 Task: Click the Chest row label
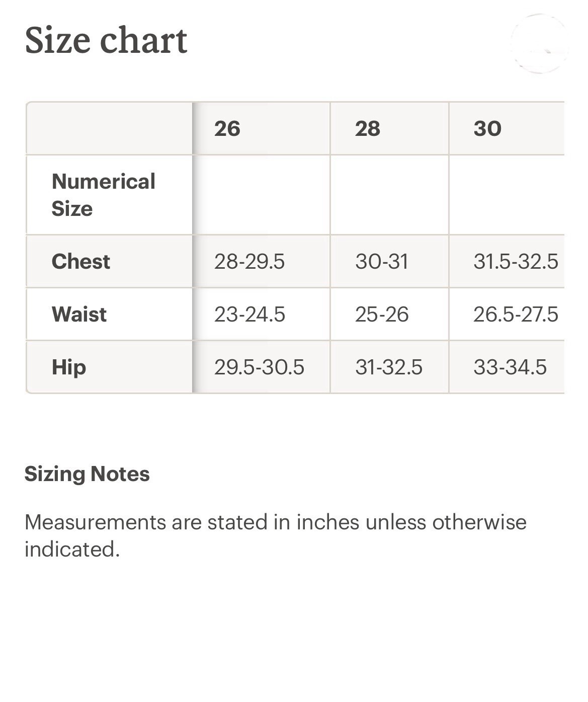pos(109,262)
